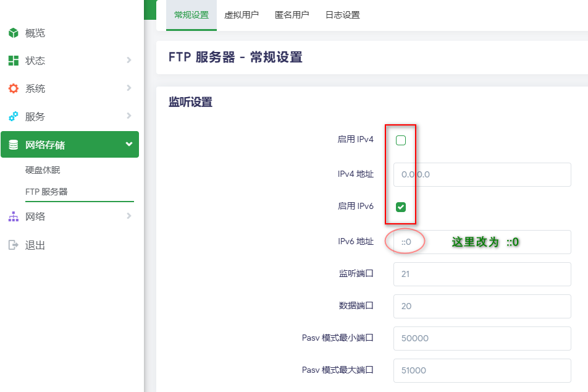The height and width of the screenshot is (392, 588).
Task: Enable the IPv4 checkbox
Action: [401, 140]
